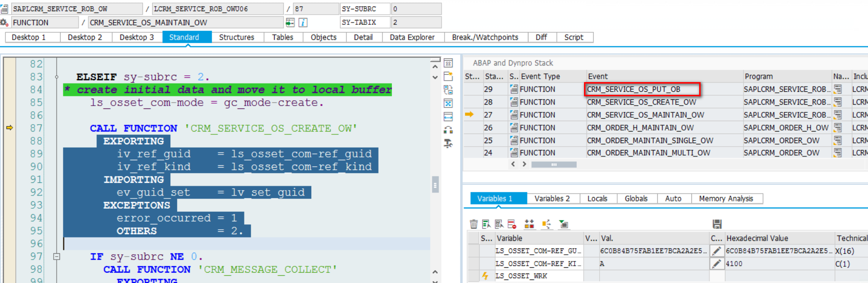Screen dimensions: 868x283
Task: Switch to the Variables 2 tab
Action: 552,198
